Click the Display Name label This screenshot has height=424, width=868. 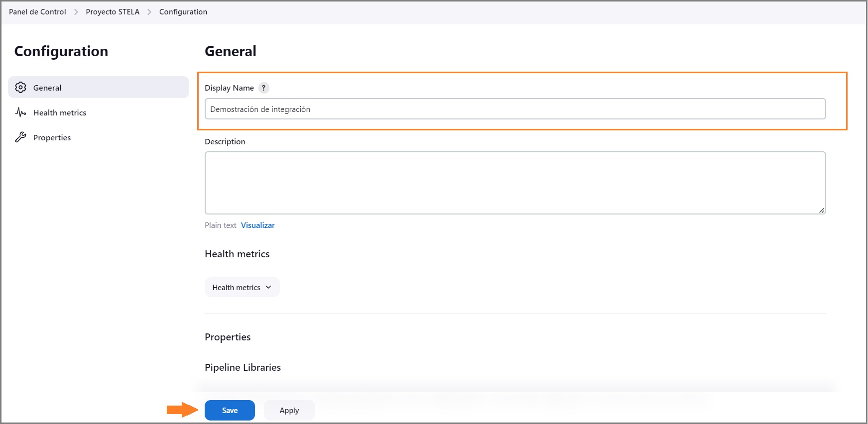coord(229,88)
